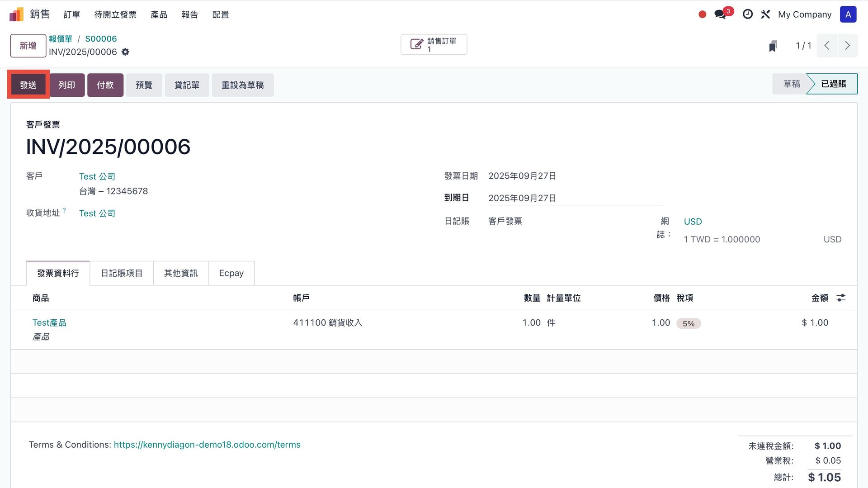
Task: Open the chat messages icon
Action: tap(720, 14)
